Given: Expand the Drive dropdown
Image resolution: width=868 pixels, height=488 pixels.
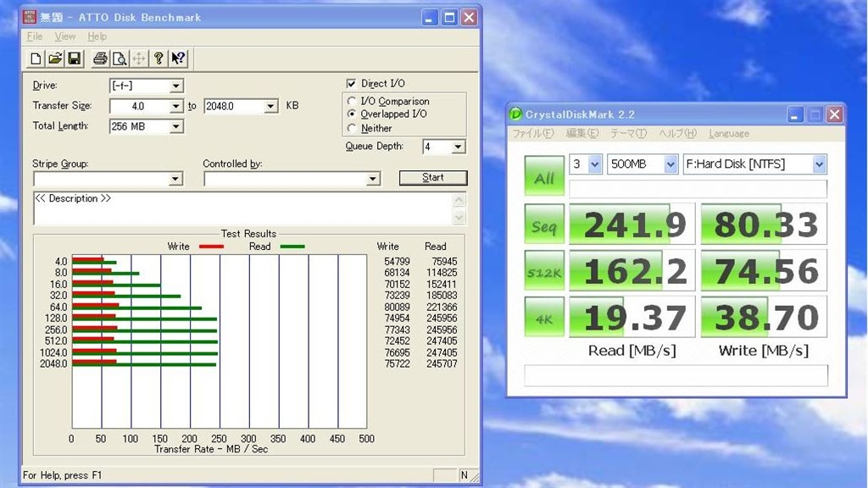Looking at the screenshot, I should tap(176, 86).
